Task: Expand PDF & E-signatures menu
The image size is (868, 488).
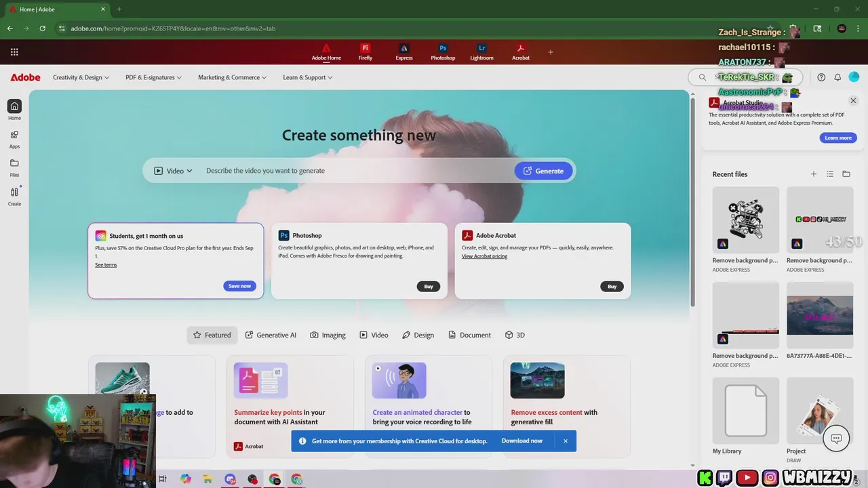Action: click(x=153, y=77)
